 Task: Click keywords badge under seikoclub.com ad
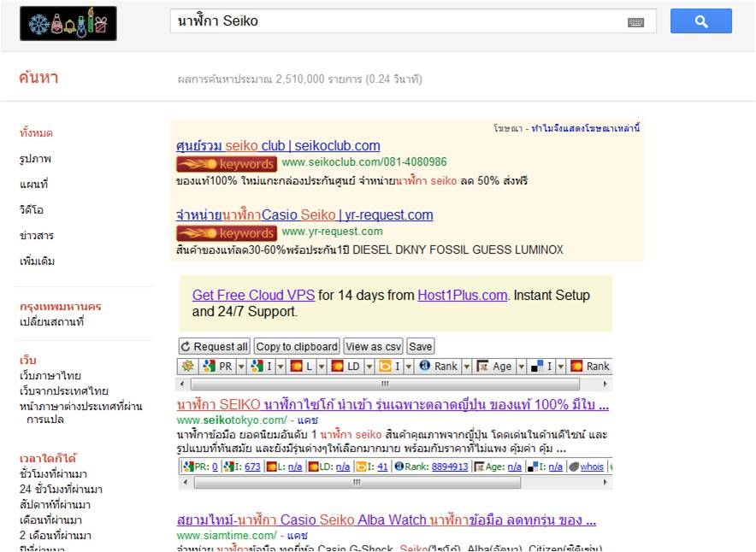227,164
